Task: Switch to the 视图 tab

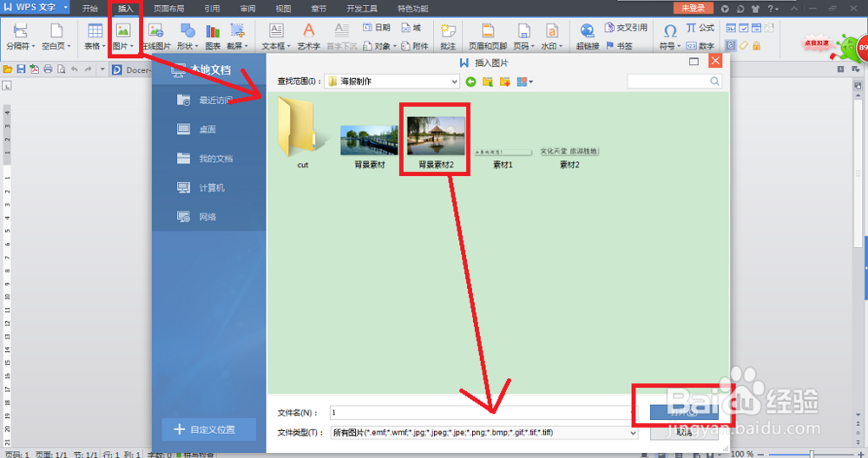Action: pos(284,9)
